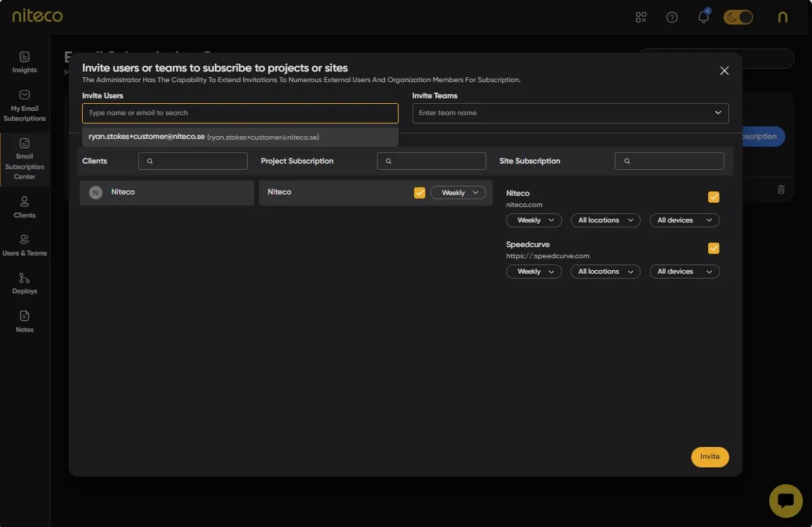Uncheck the Niteco project subscription checkbox
The height and width of the screenshot is (527, 812).
420,192
